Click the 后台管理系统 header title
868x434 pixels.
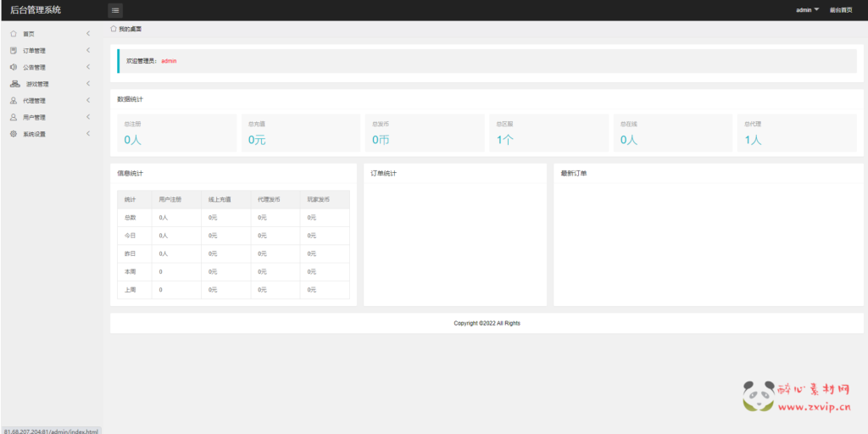point(36,10)
